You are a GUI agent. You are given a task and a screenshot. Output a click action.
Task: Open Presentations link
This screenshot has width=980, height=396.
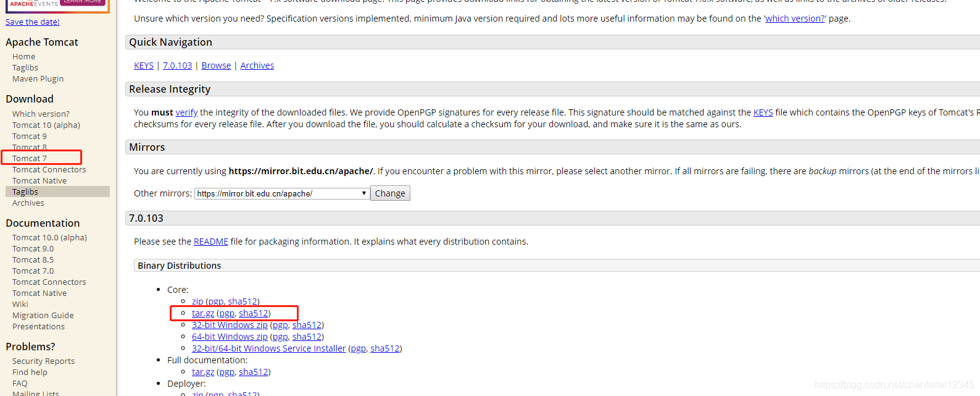point(38,326)
